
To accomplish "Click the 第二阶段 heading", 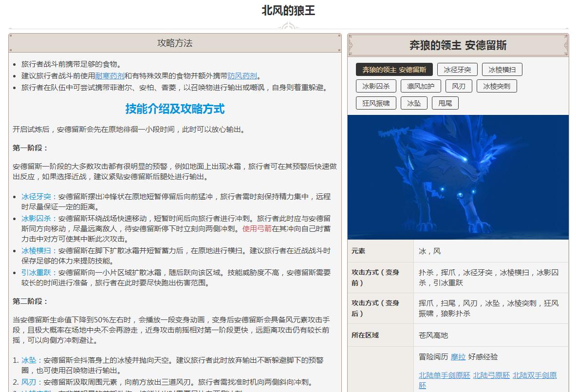I will pyautogui.click(x=30, y=301).
